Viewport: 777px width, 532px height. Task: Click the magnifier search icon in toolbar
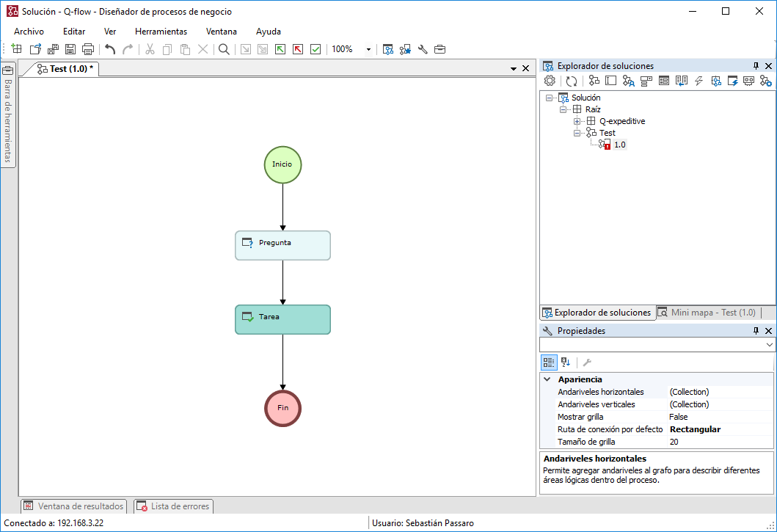point(224,49)
